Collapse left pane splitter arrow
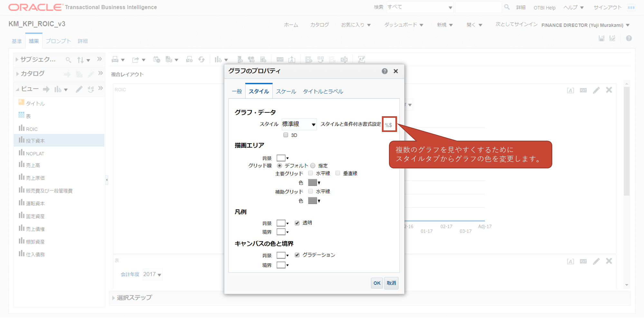644x319 pixels. point(107,180)
